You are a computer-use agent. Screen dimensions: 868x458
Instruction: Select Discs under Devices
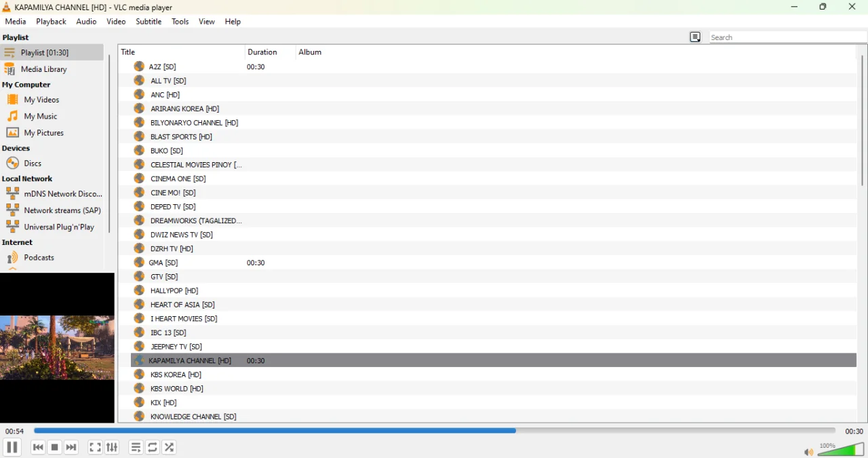52,164
